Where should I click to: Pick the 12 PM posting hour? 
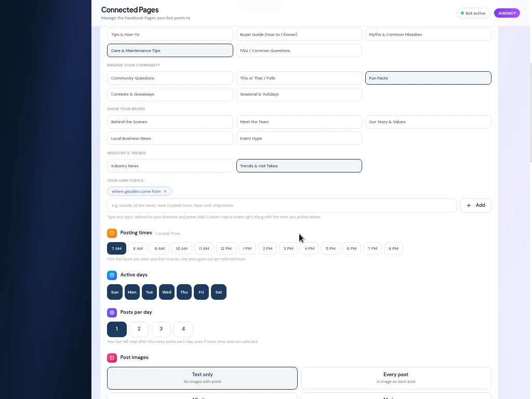tap(226, 248)
